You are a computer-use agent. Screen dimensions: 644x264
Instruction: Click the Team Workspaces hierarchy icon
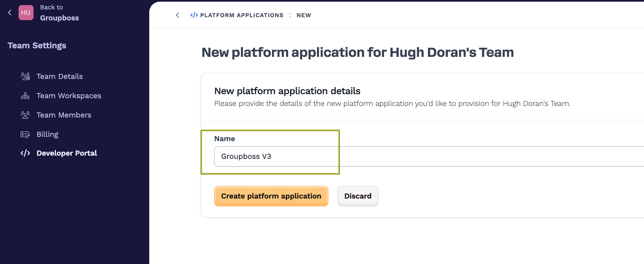(25, 96)
